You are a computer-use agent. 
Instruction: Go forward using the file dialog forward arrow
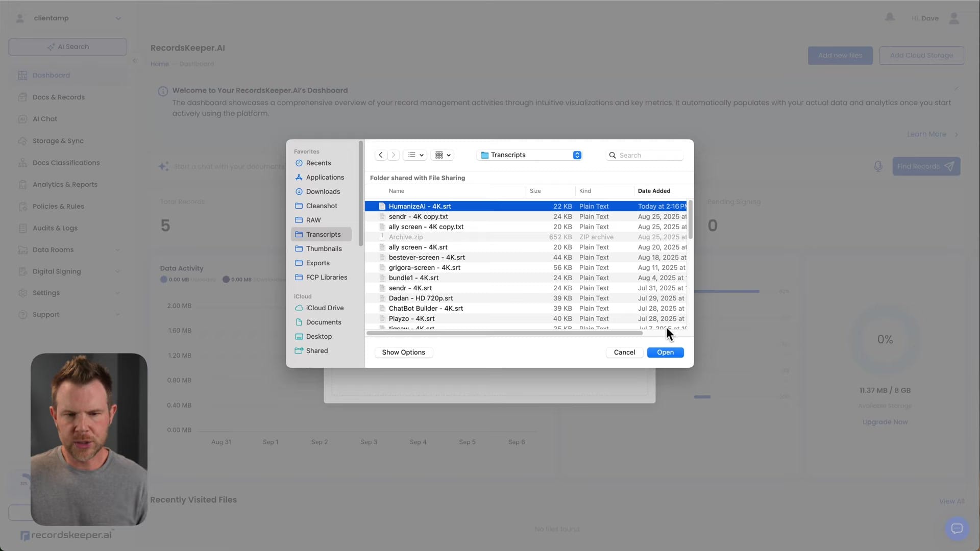[393, 155]
